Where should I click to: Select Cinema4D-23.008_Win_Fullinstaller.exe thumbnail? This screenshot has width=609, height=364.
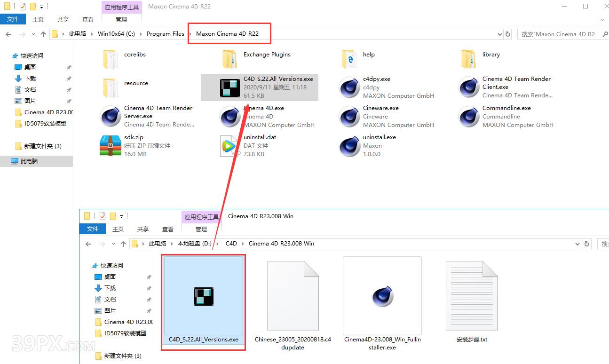pos(382,296)
